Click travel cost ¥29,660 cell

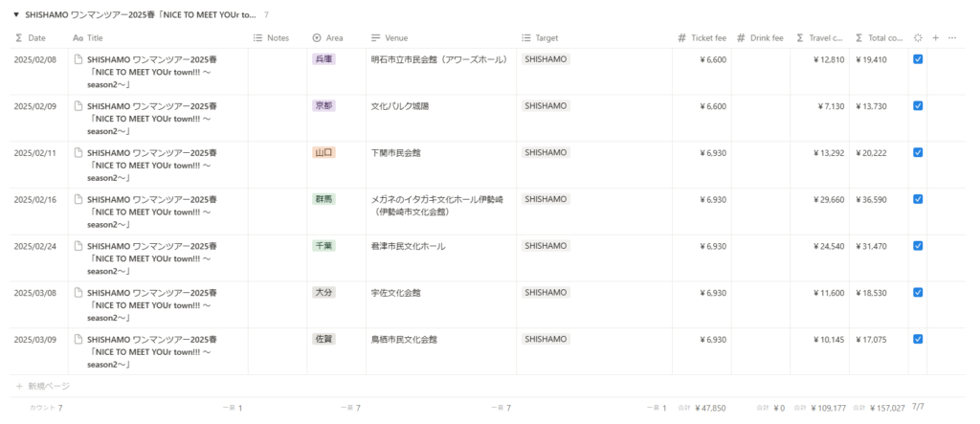click(x=829, y=199)
